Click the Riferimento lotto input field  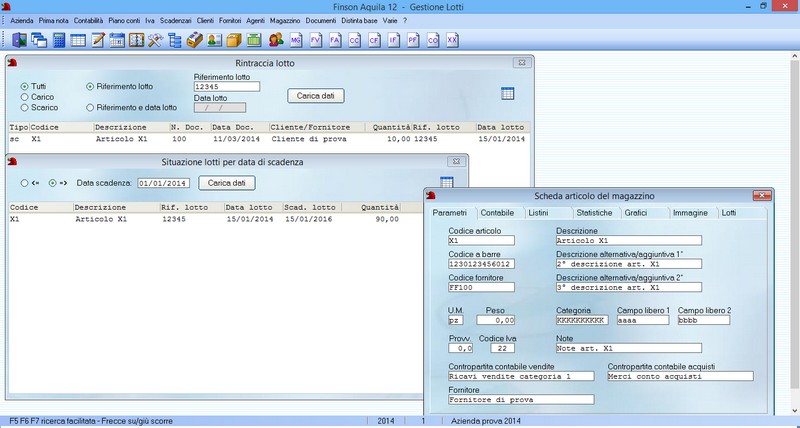227,87
